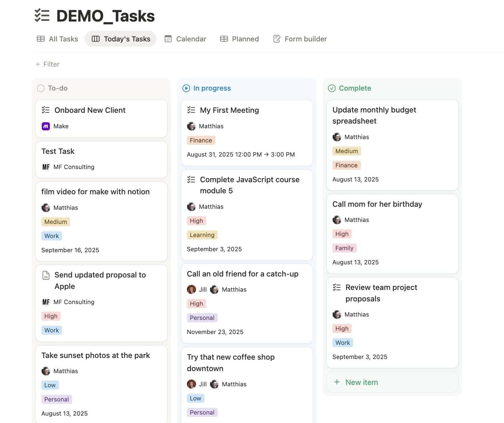Viewport: 504px width, 423px height.
Task: Click the Form builder pencil icon
Action: pos(277,39)
